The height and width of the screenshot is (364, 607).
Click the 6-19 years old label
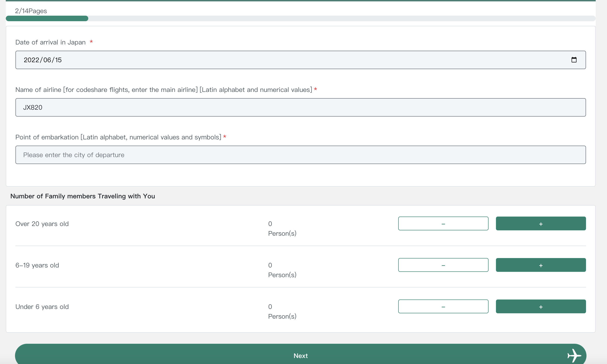[x=37, y=265]
